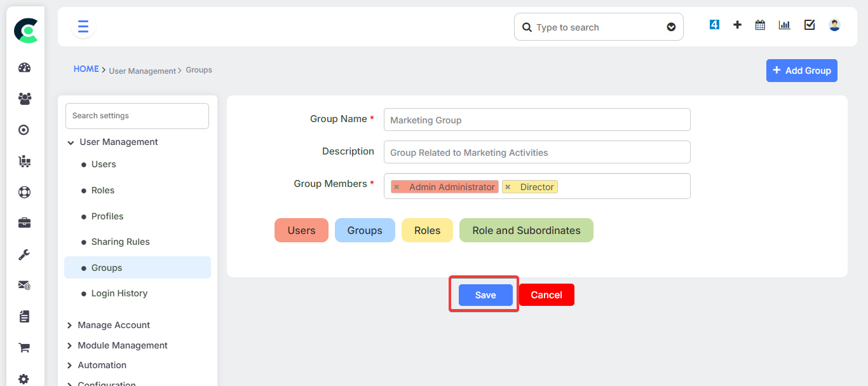
Task: Open the bar chart reports icon
Action: 785,25
